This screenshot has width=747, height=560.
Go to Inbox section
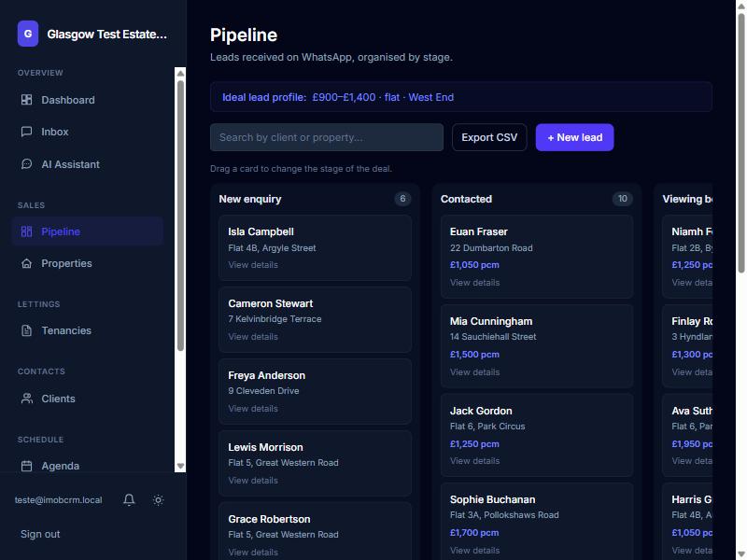pyautogui.click(x=88, y=132)
